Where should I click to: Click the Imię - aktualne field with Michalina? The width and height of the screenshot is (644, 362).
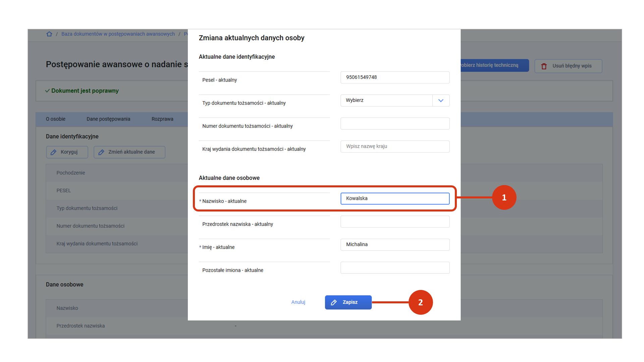[395, 245]
